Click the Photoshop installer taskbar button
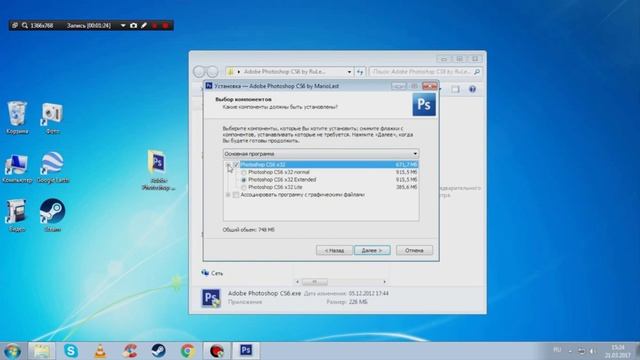Image resolution: width=640 pixels, height=360 pixels. pyautogui.click(x=246, y=351)
